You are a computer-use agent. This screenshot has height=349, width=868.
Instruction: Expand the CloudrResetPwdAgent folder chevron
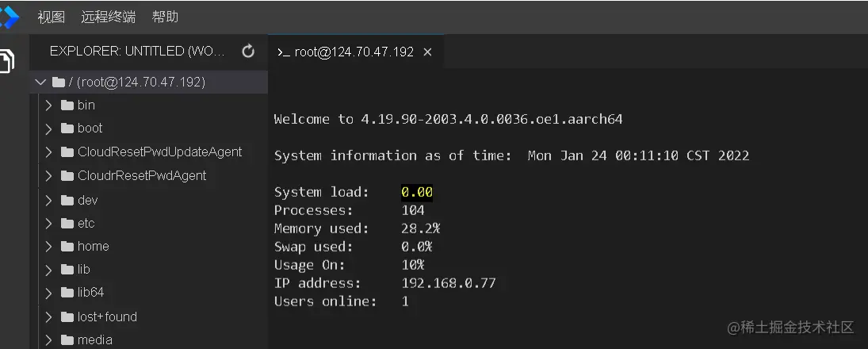click(x=48, y=175)
